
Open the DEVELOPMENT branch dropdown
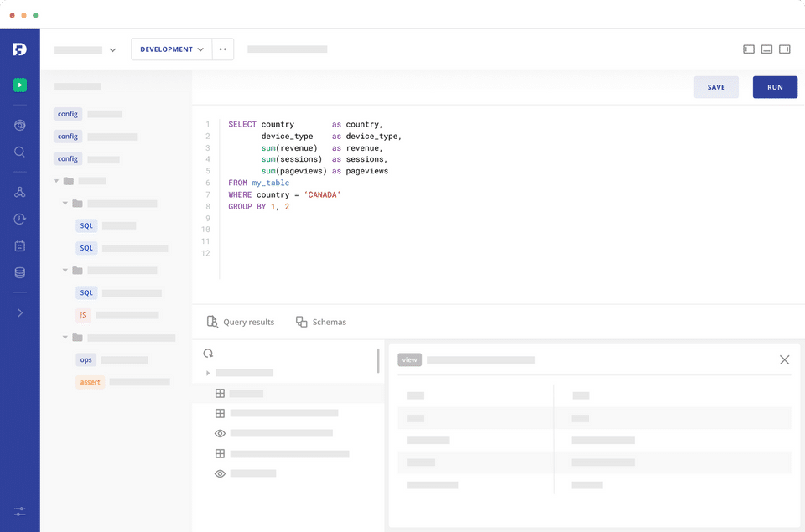171,49
